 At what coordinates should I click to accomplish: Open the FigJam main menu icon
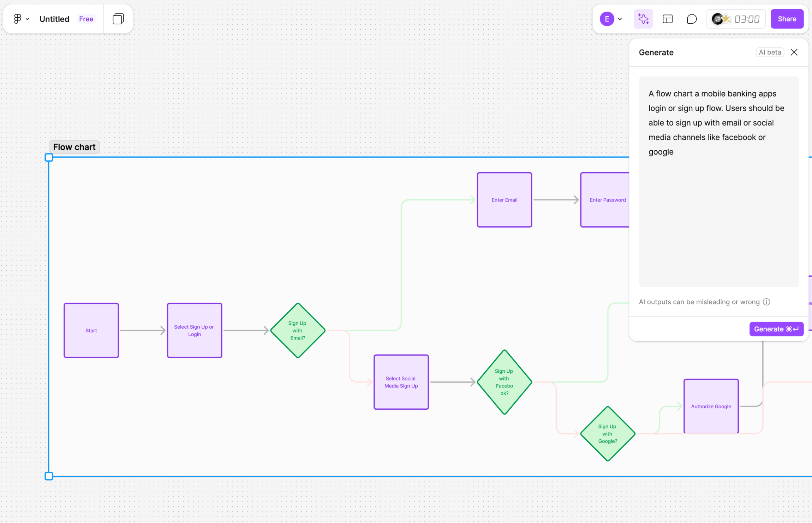(17, 19)
